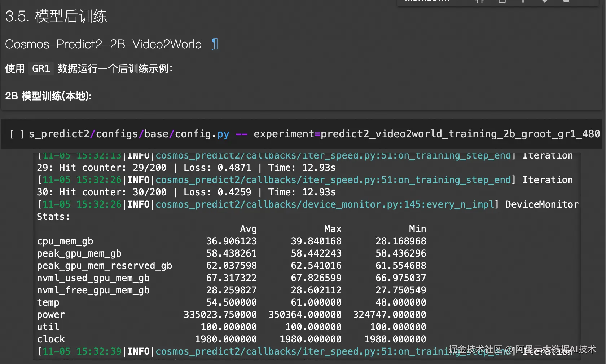This screenshot has height=364, width=606.
Task: Click the 'clock' row label
Action: coord(51,339)
